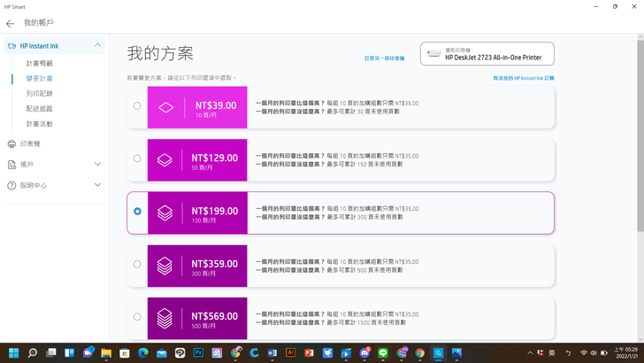Select the NT$129.00 plan radio button

point(137,158)
